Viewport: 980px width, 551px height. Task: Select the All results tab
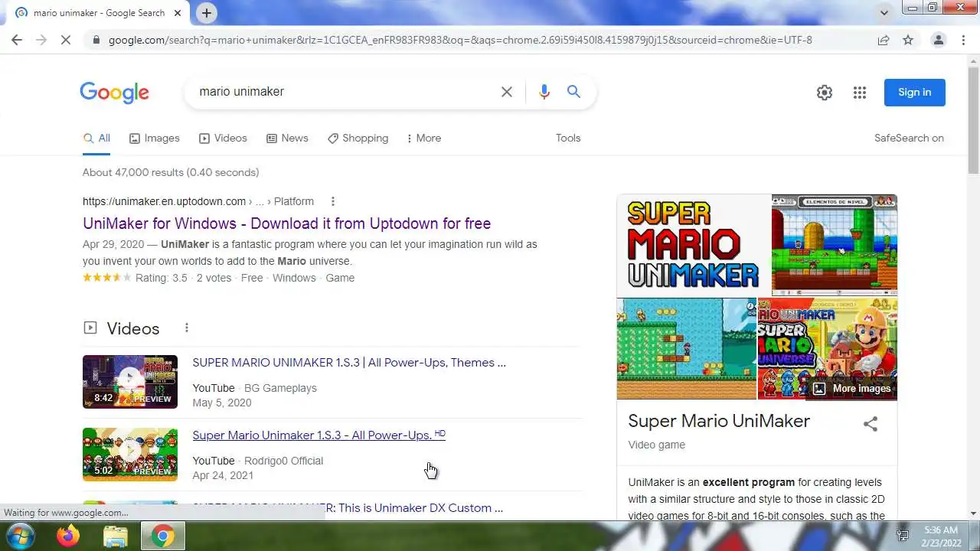pyautogui.click(x=97, y=139)
